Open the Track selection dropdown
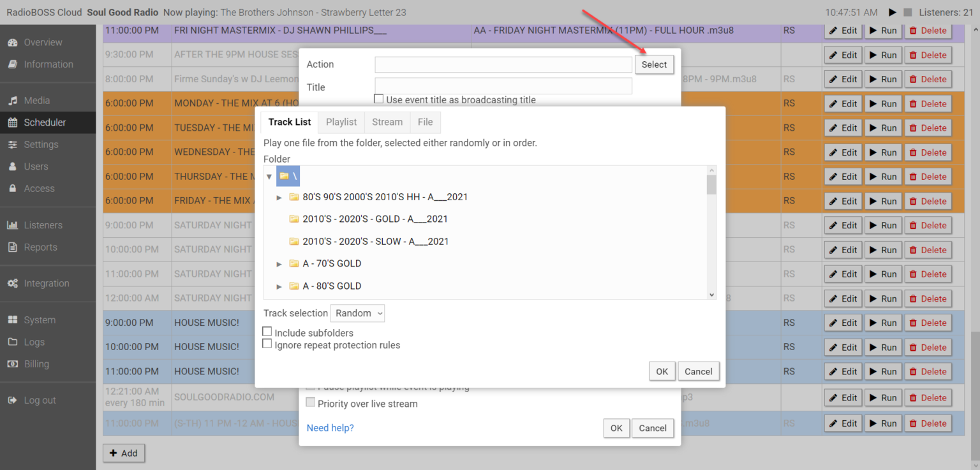 point(357,313)
